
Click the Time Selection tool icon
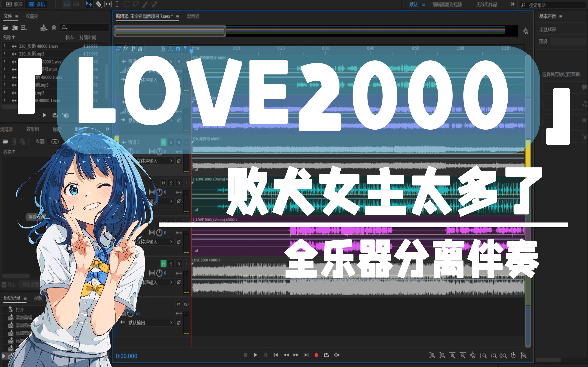coord(117,4)
